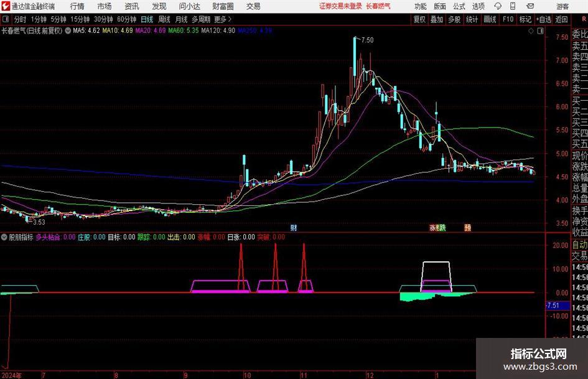Open the 发现 menu

(x=159, y=6)
